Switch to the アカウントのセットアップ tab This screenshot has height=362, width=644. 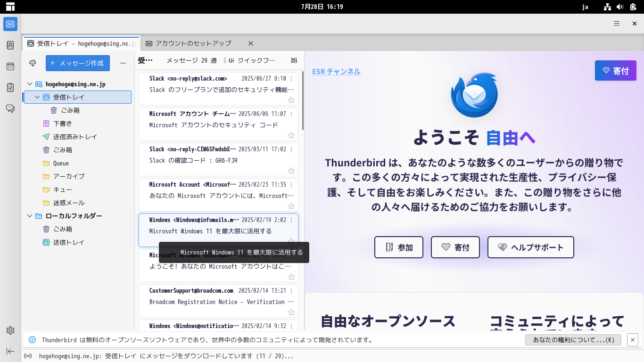pyautogui.click(x=193, y=43)
